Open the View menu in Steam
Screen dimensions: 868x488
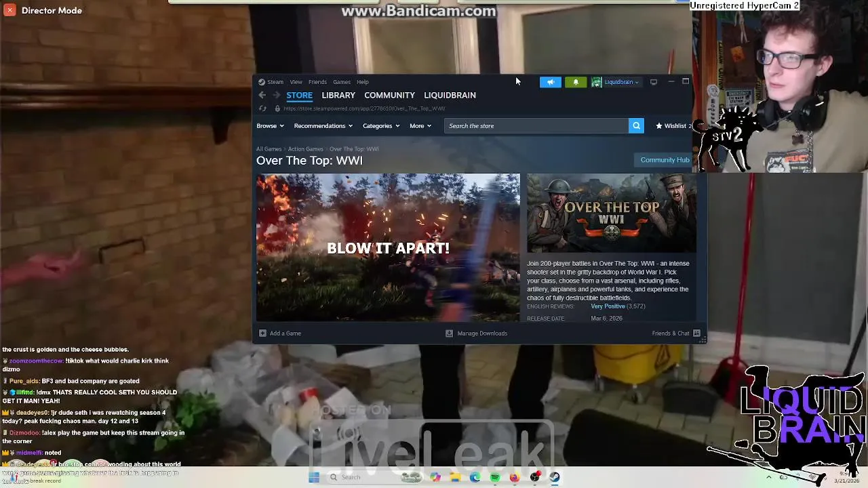[296, 82]
